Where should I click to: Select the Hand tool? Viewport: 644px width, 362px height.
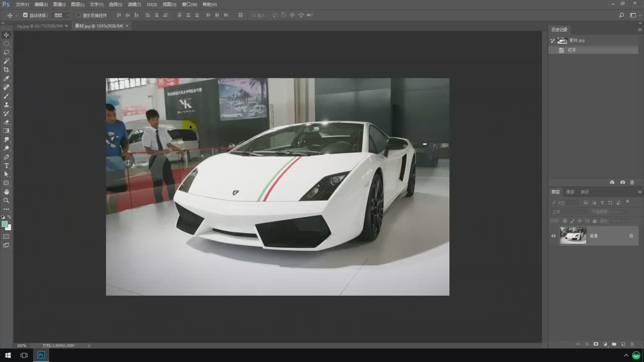tap(7, 192)
